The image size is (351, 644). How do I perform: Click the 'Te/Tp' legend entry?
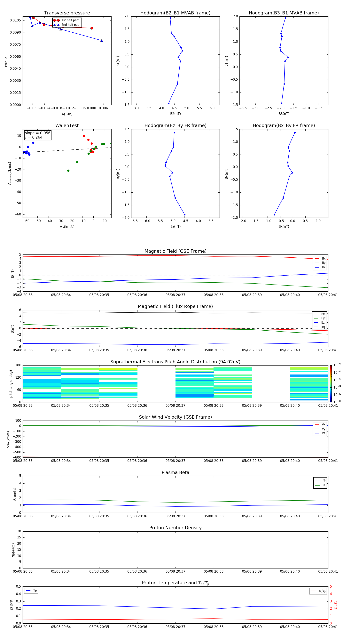[x=318, y=591]
